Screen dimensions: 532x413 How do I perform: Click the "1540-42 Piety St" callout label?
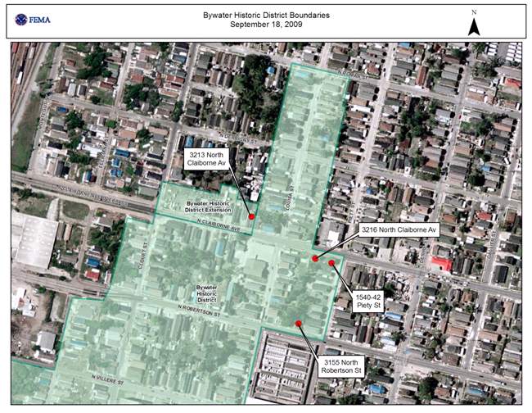(369, 302)
